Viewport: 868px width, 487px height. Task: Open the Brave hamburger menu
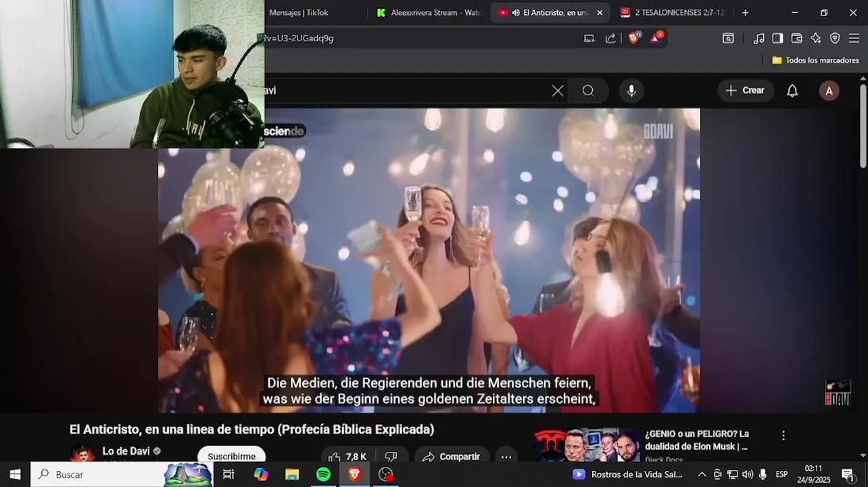[x=854, y=39]
